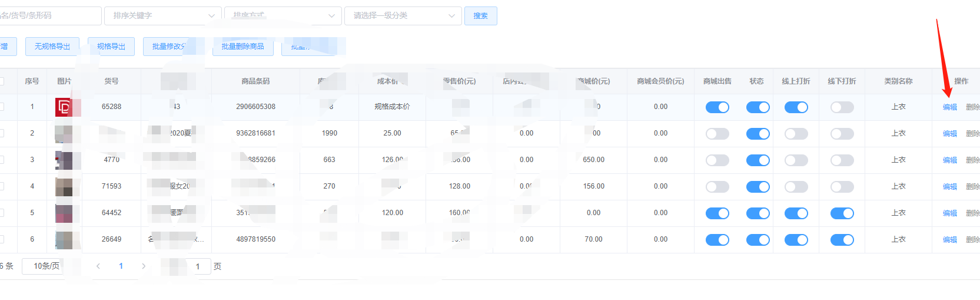Open product image for item 64452
Screen dimensions: 980x300
pos(64,213)
